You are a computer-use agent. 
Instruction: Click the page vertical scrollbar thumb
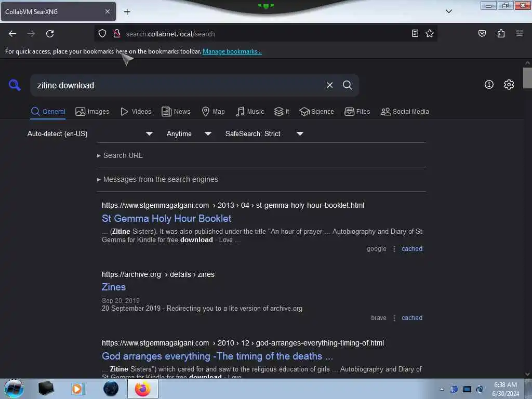(x=527, y=78)
